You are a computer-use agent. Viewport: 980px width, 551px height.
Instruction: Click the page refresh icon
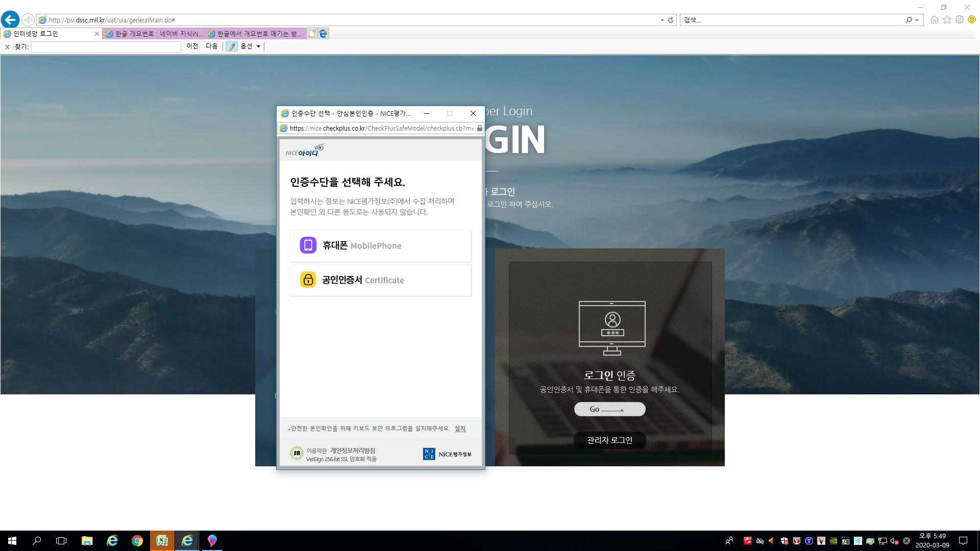(x=671, y=20)
